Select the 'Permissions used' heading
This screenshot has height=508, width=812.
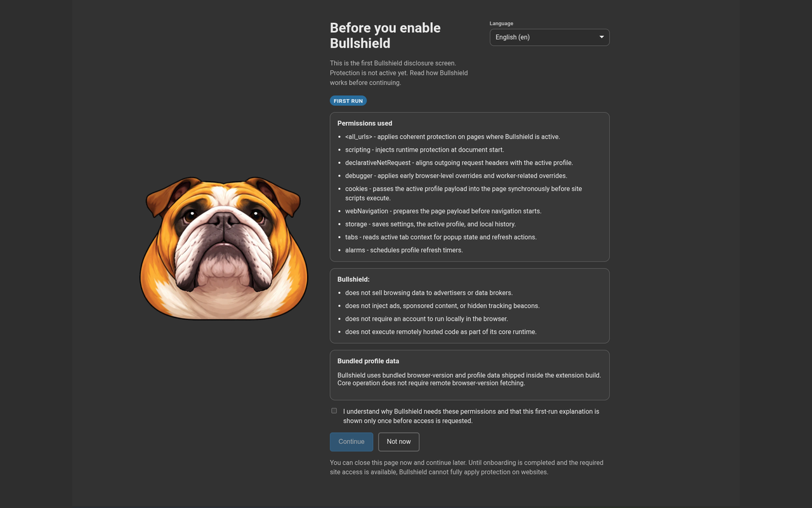click(x=365, y=123)
